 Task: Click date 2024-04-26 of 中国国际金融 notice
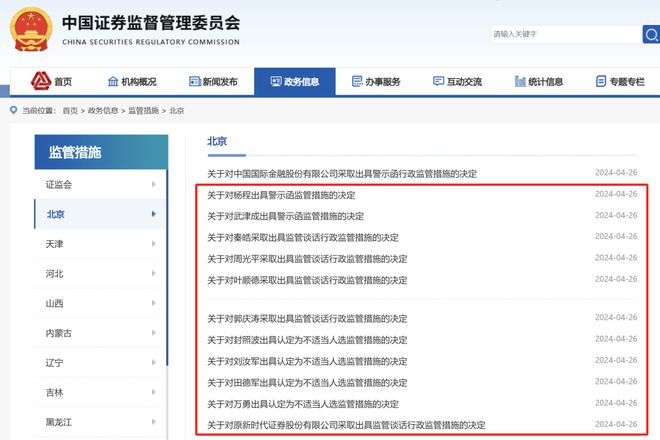(x=616, y=173)
